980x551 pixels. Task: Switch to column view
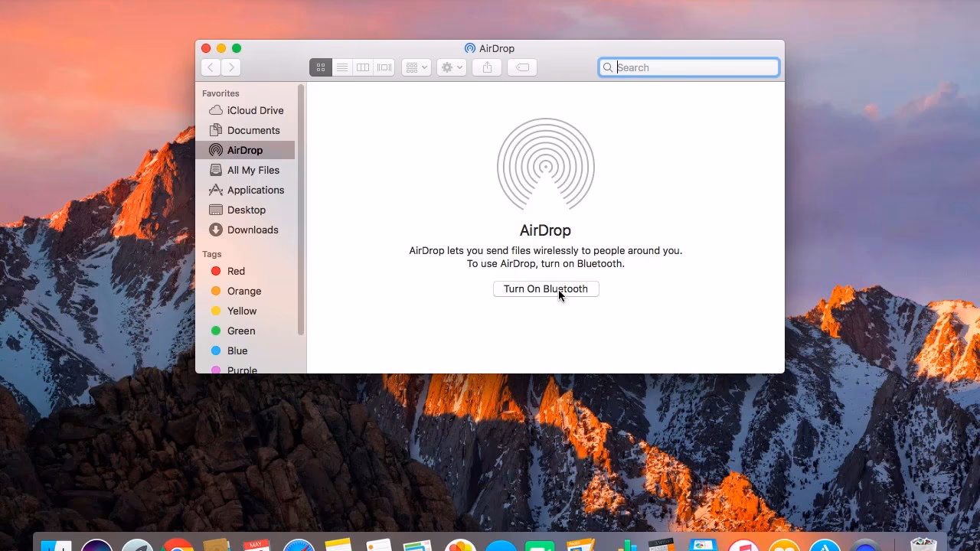(x=362, y=67)
